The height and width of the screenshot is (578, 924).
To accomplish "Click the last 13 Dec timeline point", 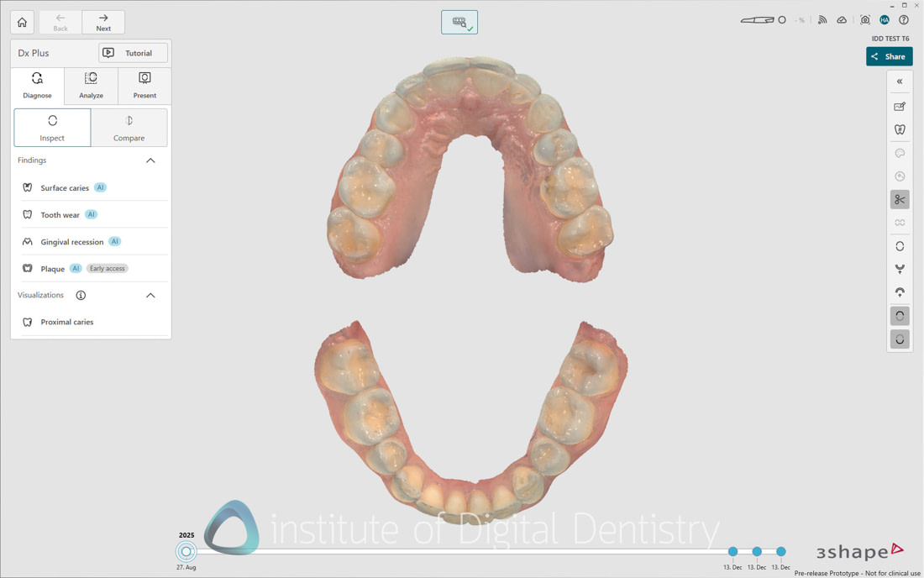I will tap(780, 551).
